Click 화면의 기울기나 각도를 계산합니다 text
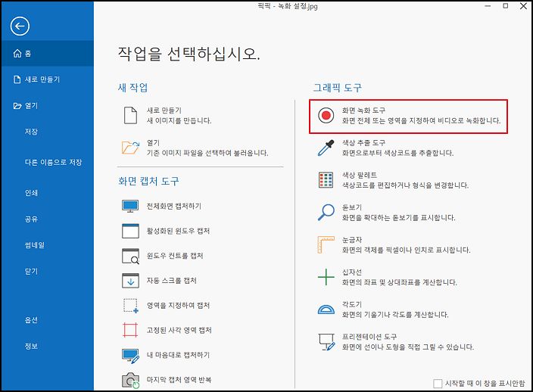The width and height of the screenshot is (533, 392). click(x=395, y=315)
